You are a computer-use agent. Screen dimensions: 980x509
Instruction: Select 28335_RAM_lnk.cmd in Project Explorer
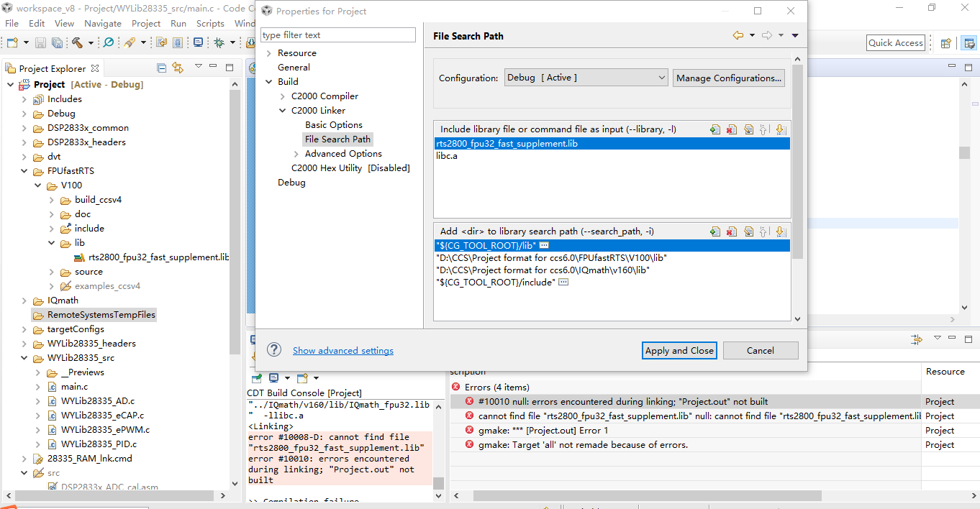pos(89,459)
